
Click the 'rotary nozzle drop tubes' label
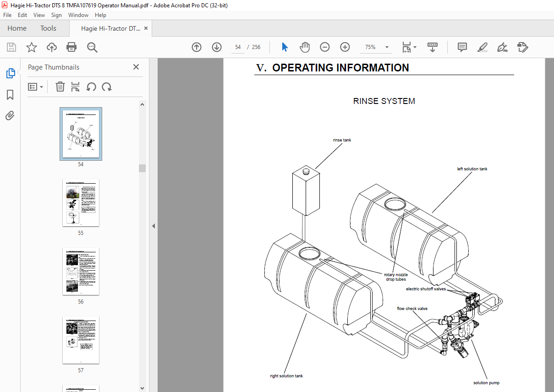coord(395,277)
